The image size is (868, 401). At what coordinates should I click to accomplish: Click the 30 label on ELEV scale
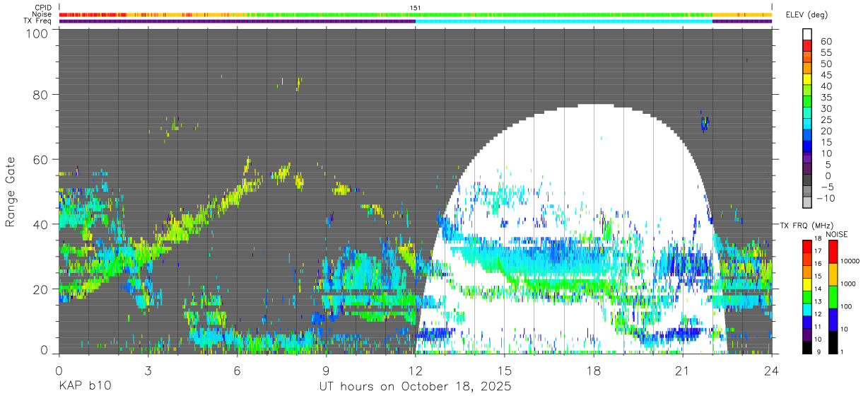coord(825,108)
